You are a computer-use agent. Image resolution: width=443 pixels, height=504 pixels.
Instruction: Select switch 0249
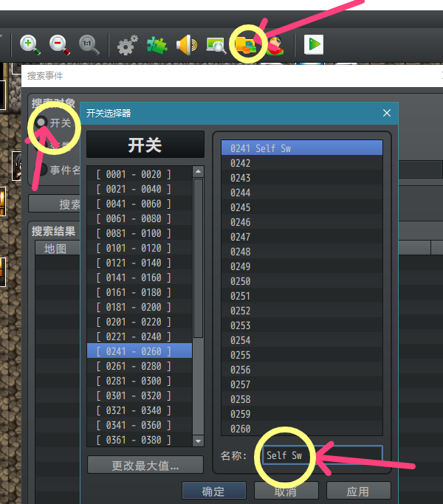coord(302,266)
